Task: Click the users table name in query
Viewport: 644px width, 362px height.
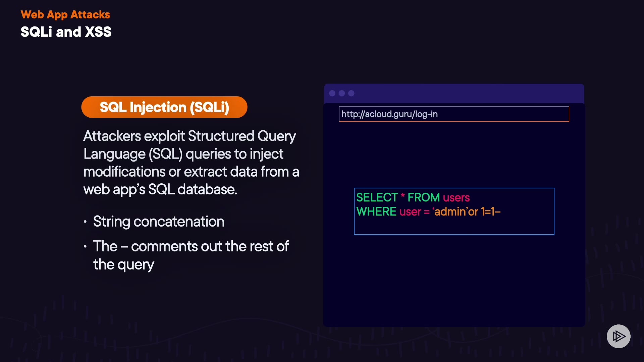Action: [x=456, y=197]
